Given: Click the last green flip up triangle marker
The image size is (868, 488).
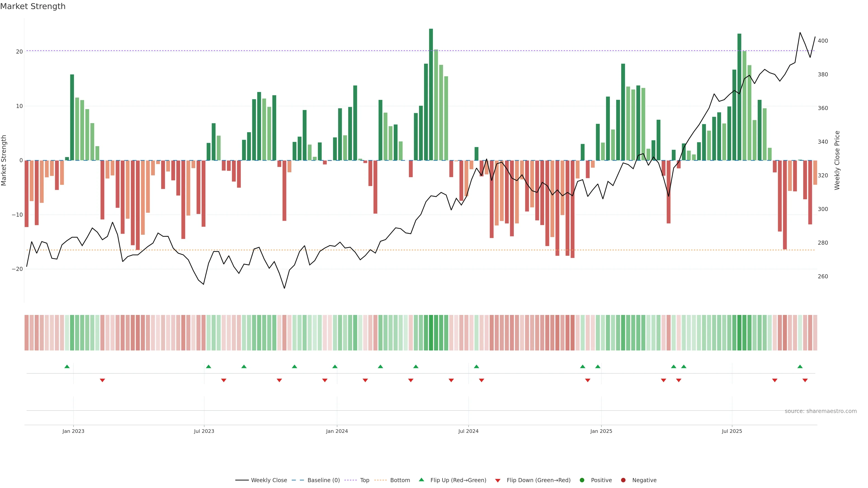Looking at the screenshot, I should coord(800,366).
